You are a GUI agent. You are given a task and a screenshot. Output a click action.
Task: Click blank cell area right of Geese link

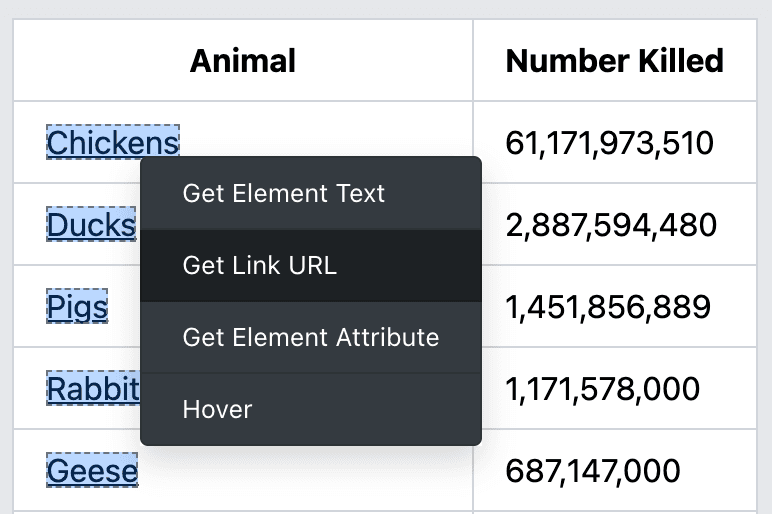point(300,472)
